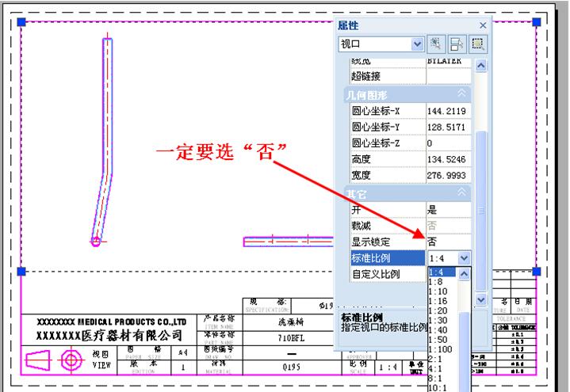Click the title block text 医疗器材有限公司
Viewport: 570px width, 392px height.
132,336
